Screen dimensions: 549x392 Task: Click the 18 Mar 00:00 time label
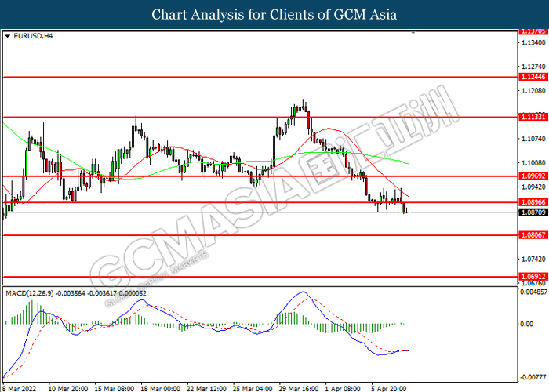tap(160, 389)
